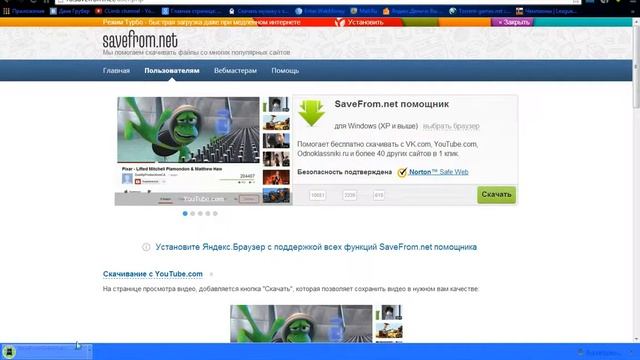The width and height of the screenshot is (640, 360).
Task: Click Установить in the Turbo banner
Action: (x=365, y=22)
